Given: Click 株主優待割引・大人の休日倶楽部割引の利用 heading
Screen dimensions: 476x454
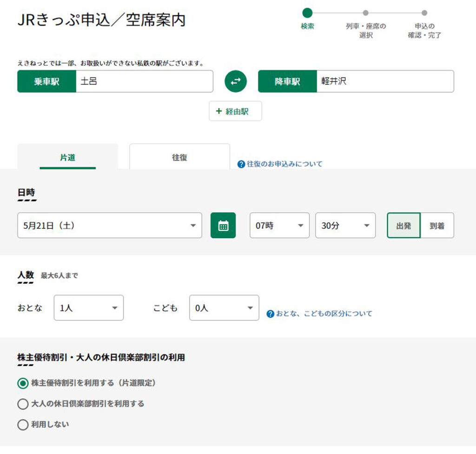Looking at the screenshot, I should click(101, 357).
